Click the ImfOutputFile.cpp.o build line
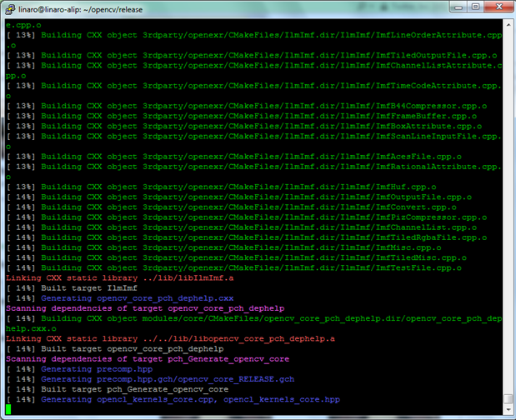The width and height of the screenshot is (516, 420). point(239,197)
